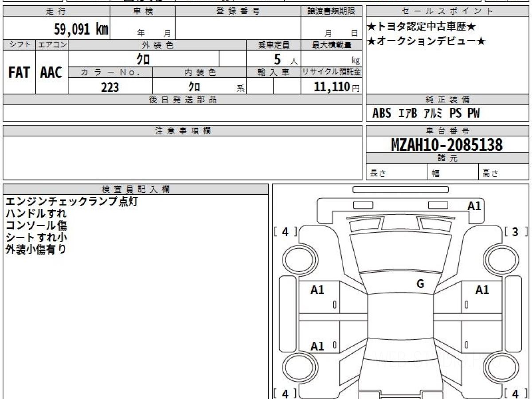Viewport: 532px width, 399px height.
Task: Click the "後日発送部品" header bar
Action: 183,100
